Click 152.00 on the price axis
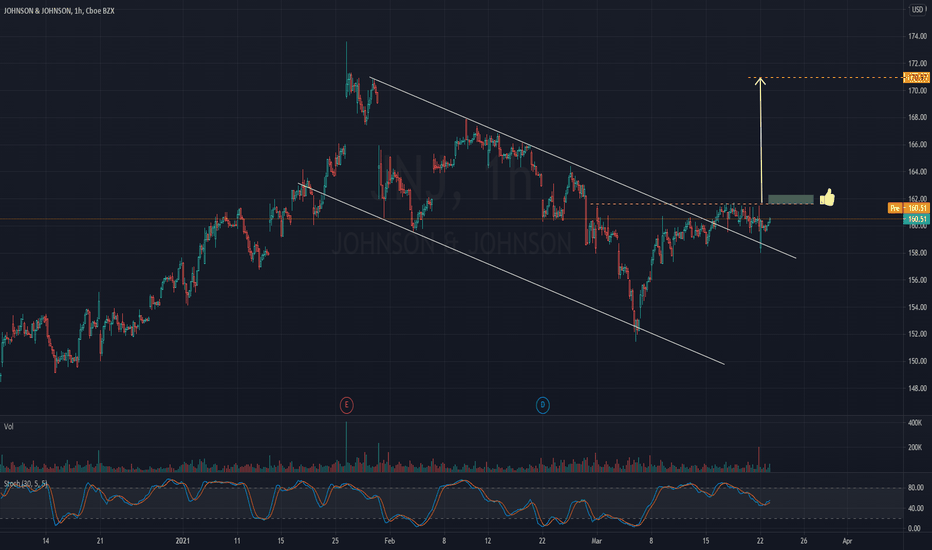932x550 pixels. (x=917, y=334)
